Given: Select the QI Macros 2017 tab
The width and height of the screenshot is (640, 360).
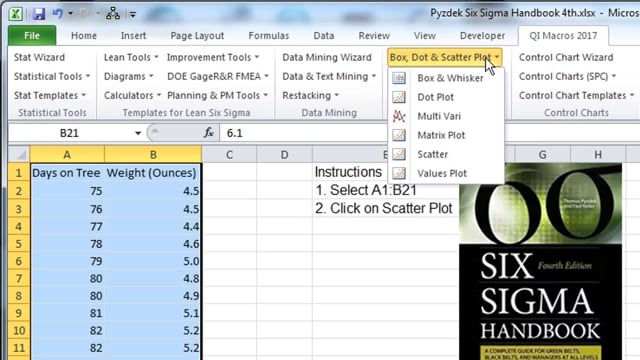Looking at the screenshot, I should pyautogui.click(x=563, y=36).
